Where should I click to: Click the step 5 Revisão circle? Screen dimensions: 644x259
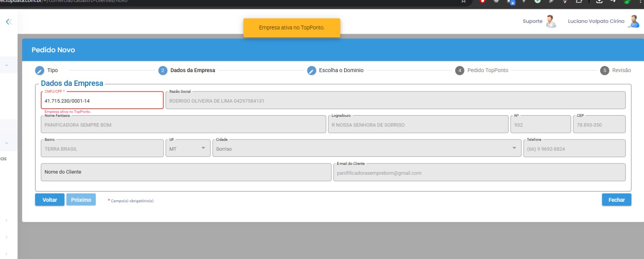pyautogui.click(x=605, y=70)
